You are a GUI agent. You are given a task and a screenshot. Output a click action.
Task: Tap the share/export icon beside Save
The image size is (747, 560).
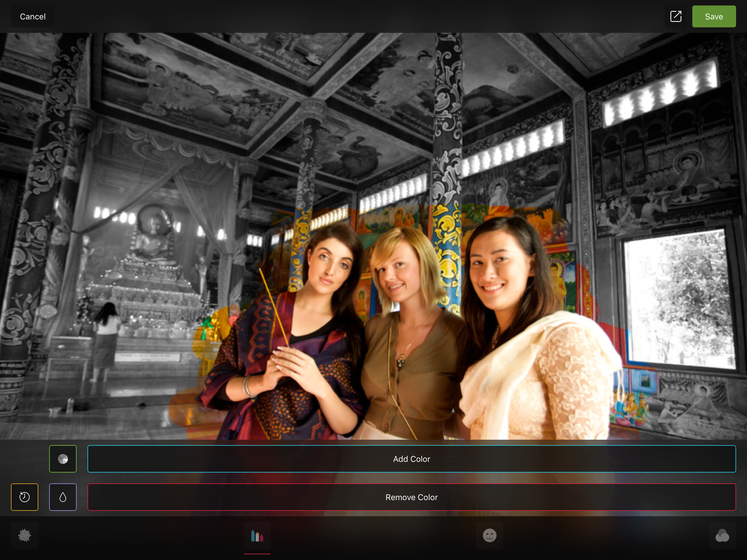[676, 16]
